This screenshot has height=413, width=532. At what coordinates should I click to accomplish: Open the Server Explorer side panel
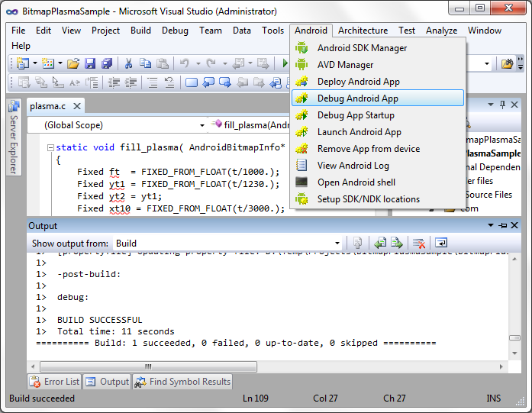[x=14, y=137]
